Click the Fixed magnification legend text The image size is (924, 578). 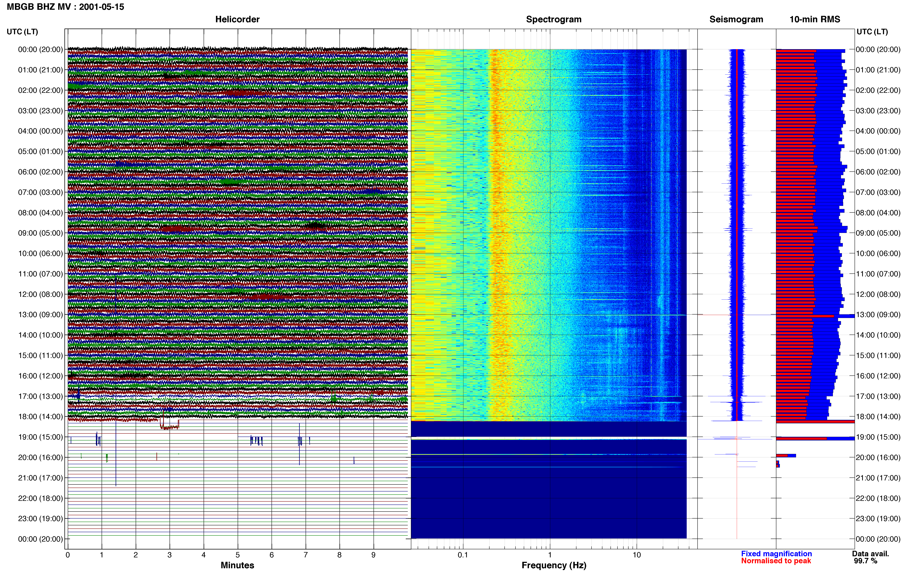[777, 554]
